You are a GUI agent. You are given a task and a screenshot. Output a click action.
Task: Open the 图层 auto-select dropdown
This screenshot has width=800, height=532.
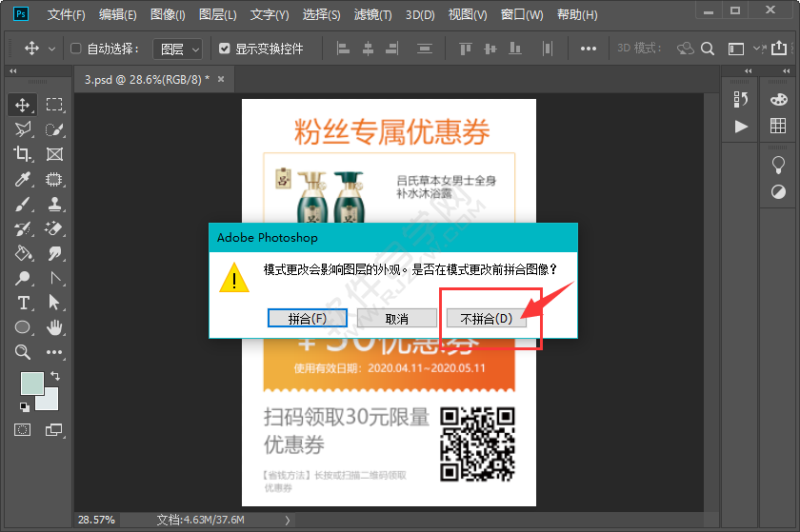pyautogui.click(x=177, y=49)
